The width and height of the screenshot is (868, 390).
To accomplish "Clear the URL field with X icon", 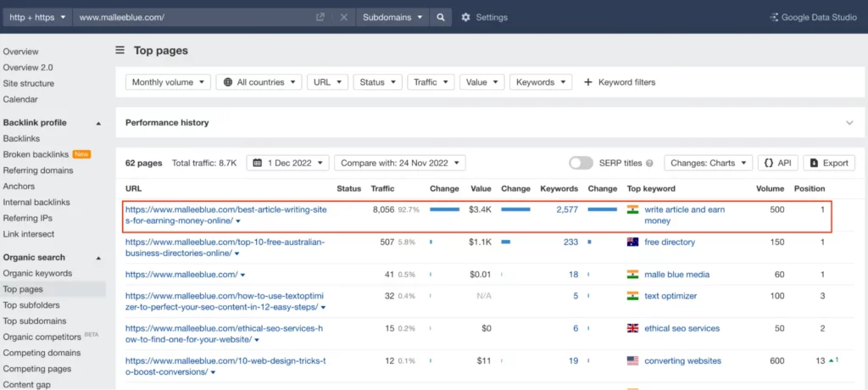I will click(x=344, y=17).
